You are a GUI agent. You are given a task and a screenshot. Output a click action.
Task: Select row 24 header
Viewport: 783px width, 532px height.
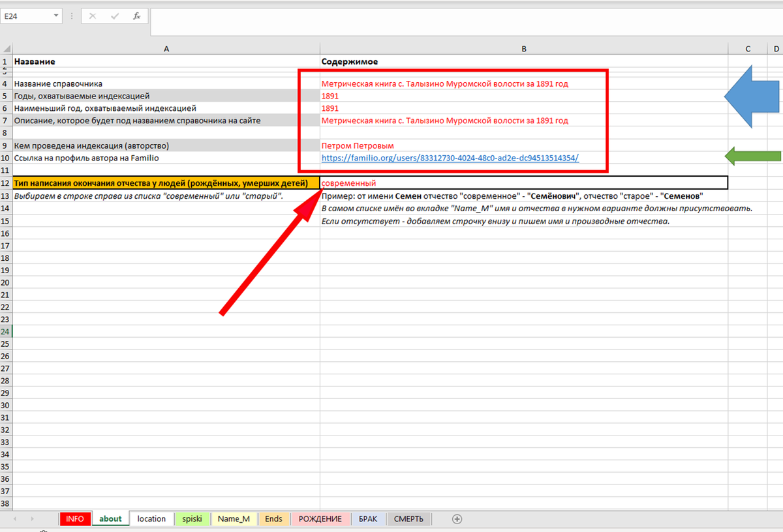6,332
